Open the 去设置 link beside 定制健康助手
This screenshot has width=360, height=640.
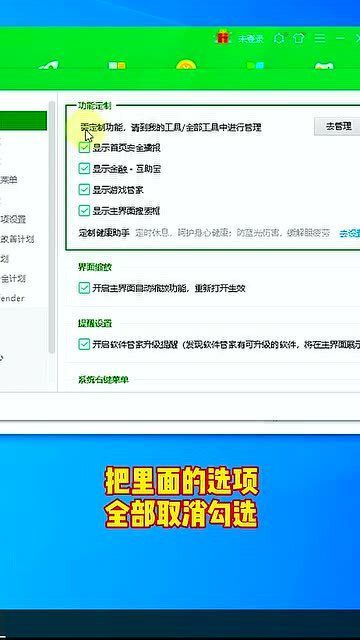(x=350, y=233)
